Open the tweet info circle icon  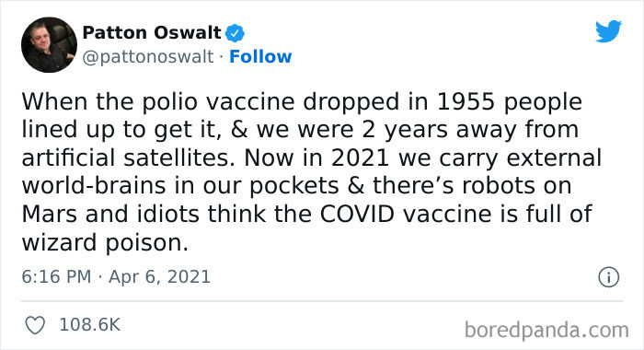tap(608, 277)
